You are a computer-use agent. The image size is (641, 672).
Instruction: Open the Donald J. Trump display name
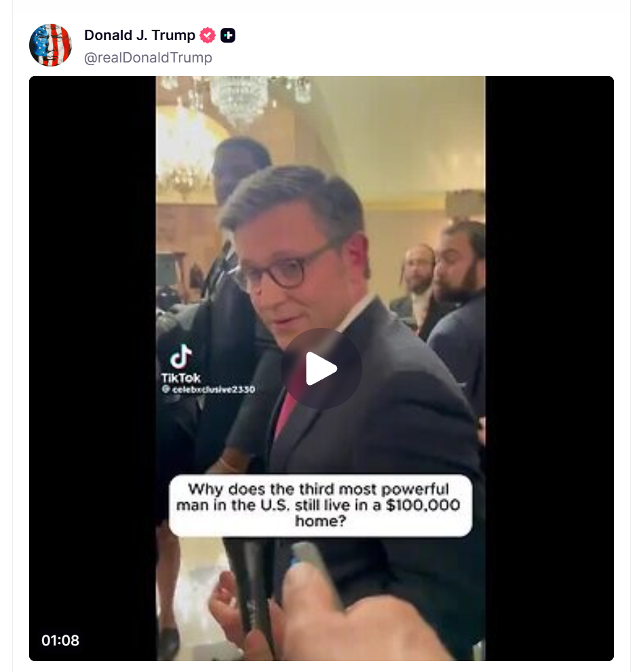coord(140,35)
